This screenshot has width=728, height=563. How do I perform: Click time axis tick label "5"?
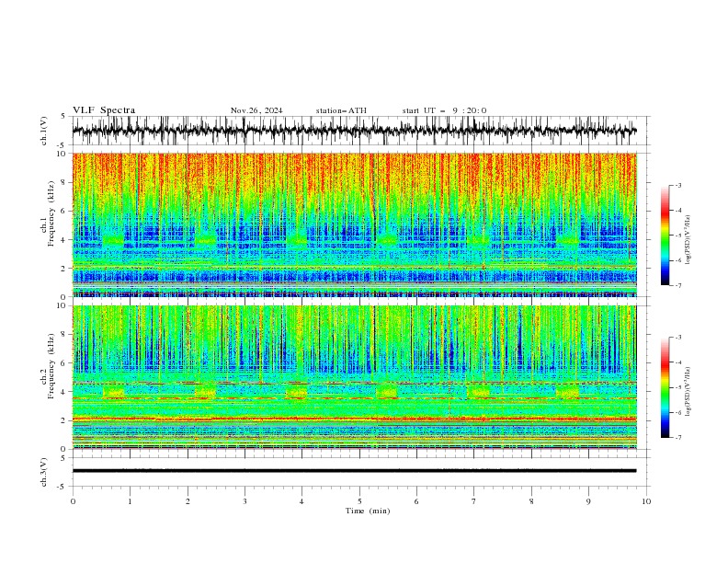tap(359, 501)
